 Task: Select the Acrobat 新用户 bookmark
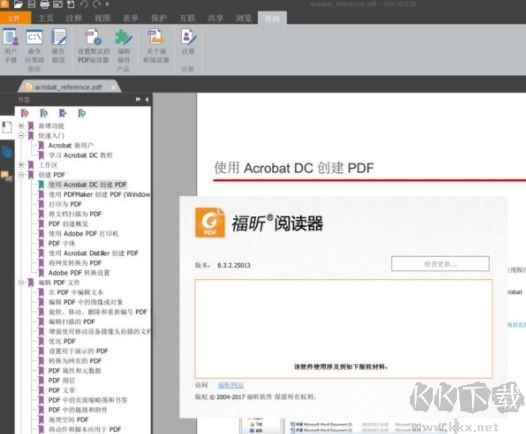(71, 145)
